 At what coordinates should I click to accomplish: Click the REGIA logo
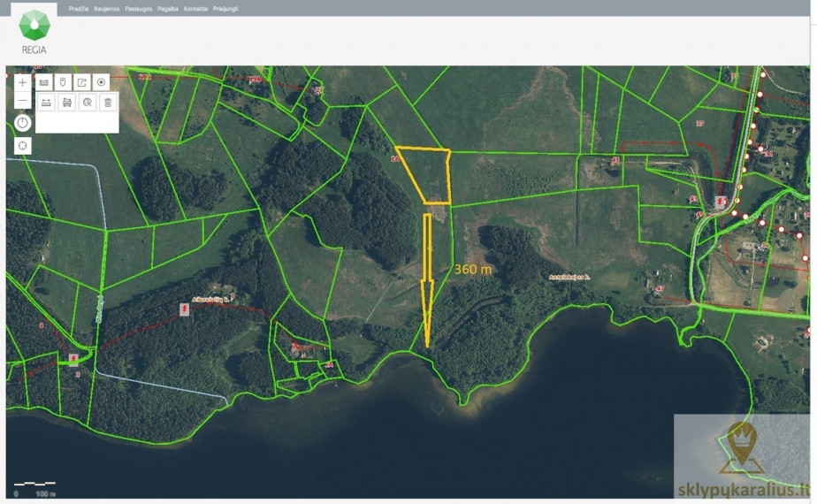pyautogui.click(x=34, y=31)
